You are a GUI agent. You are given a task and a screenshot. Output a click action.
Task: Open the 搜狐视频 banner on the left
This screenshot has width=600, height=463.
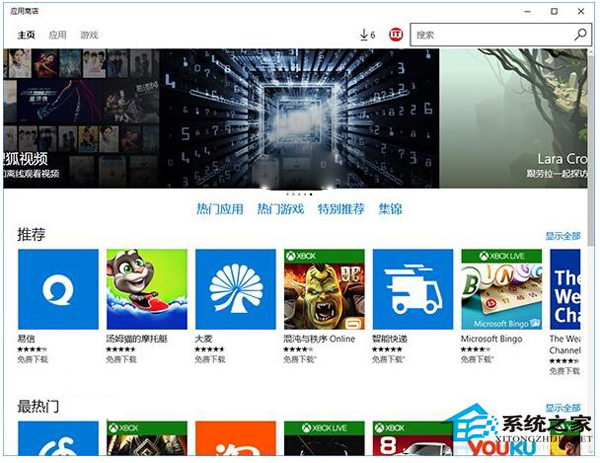[82, 118]
